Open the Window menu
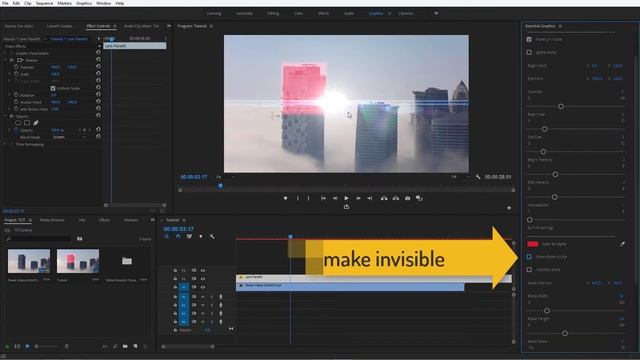 click(103, 3)
